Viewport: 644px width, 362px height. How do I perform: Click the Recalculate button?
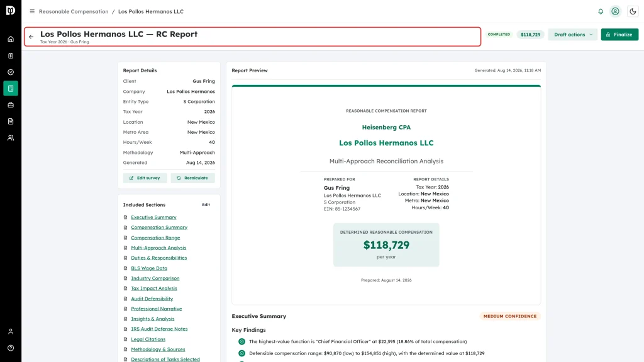point(192,178)
